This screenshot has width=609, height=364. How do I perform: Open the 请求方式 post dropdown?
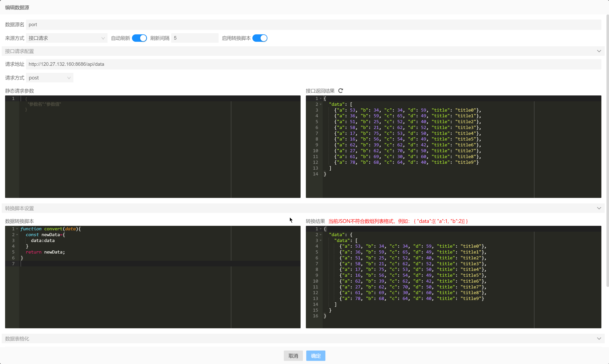pos(50,78)
